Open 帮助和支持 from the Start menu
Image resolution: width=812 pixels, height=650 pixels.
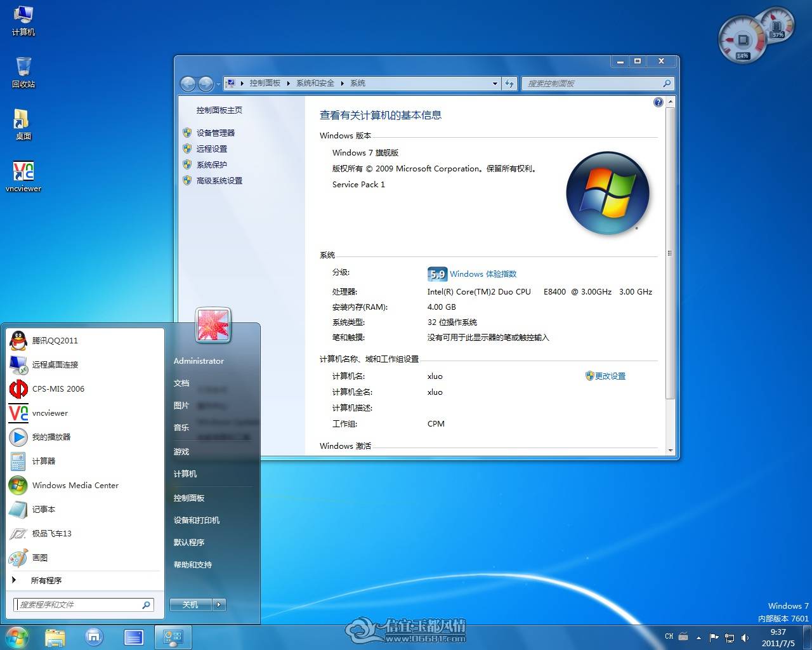[193, 564]
